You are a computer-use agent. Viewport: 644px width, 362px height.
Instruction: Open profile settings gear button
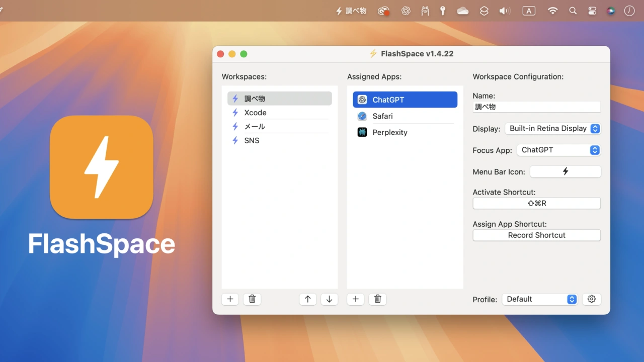pyautogui.click(x=592, y=299)
